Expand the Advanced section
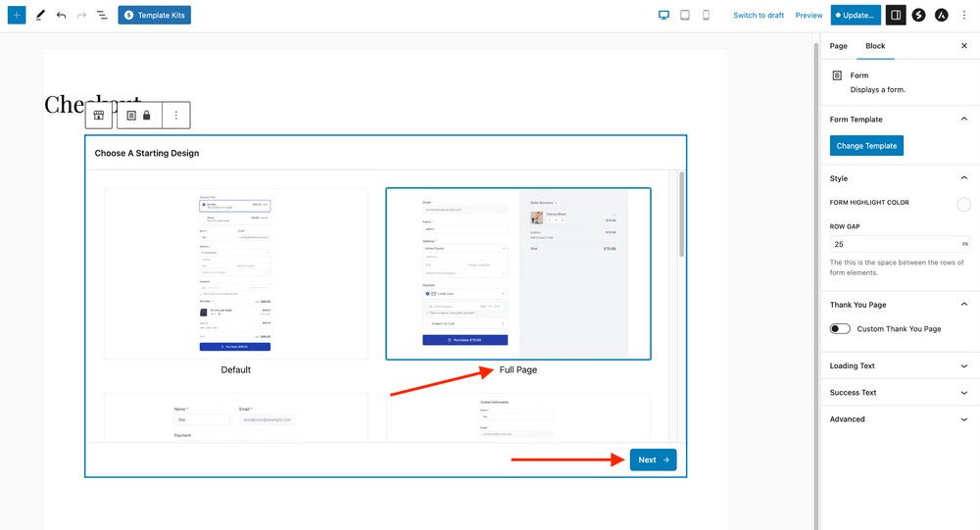This screenshot has width=980, height=530. tap(900, 419)
